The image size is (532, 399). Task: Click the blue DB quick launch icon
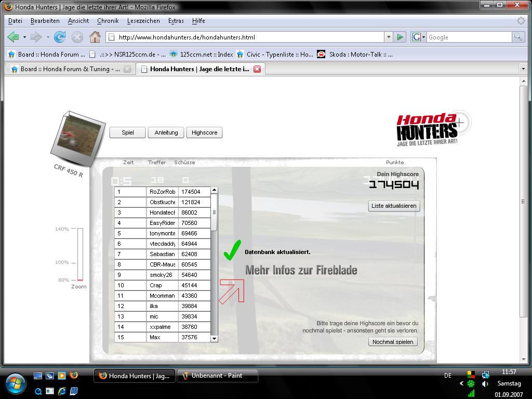[74, 391]
